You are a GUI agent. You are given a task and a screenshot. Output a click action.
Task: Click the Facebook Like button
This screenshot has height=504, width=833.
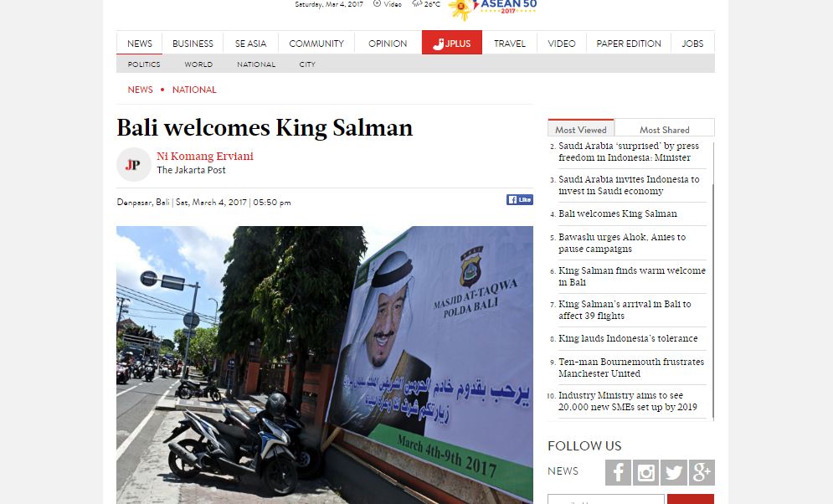click(520, 200)
